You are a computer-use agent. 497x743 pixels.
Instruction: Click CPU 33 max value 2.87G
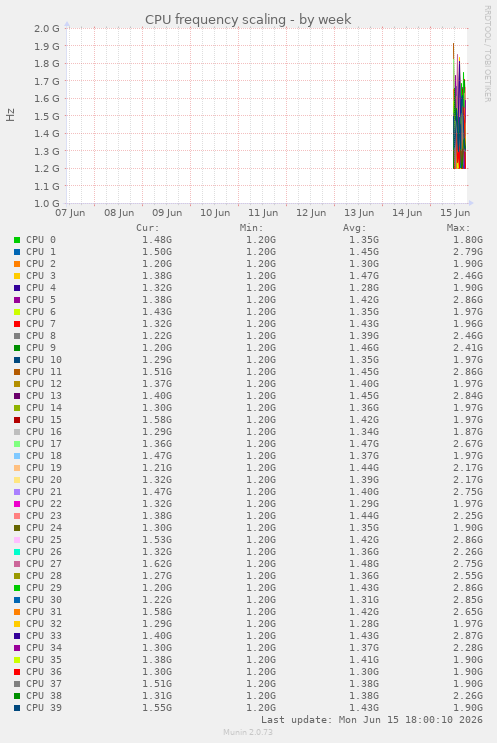468,636
